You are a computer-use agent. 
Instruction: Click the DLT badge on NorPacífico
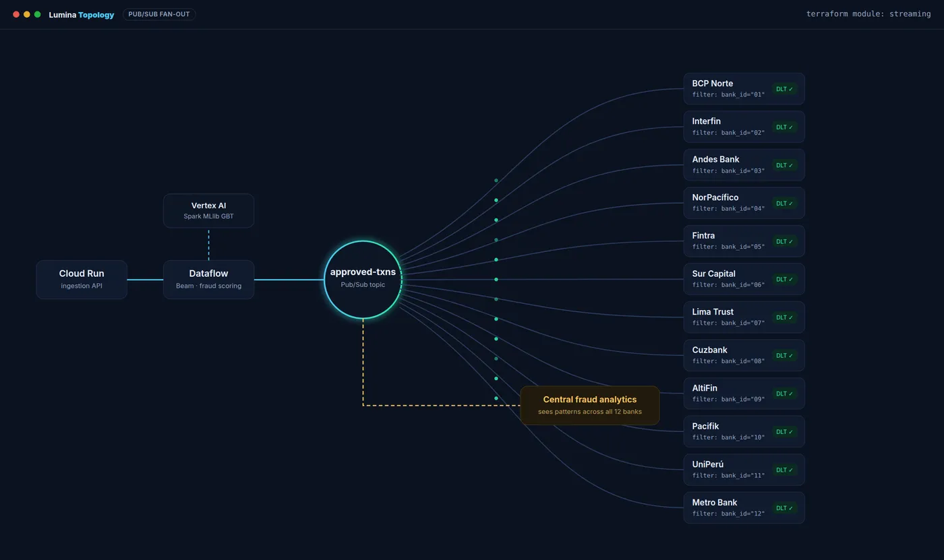784,203
